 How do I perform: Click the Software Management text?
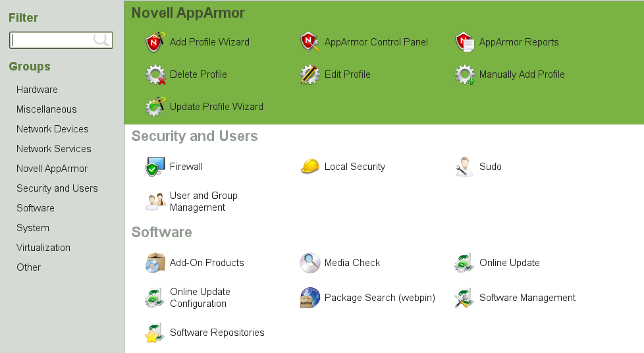[x=527, y=298]
